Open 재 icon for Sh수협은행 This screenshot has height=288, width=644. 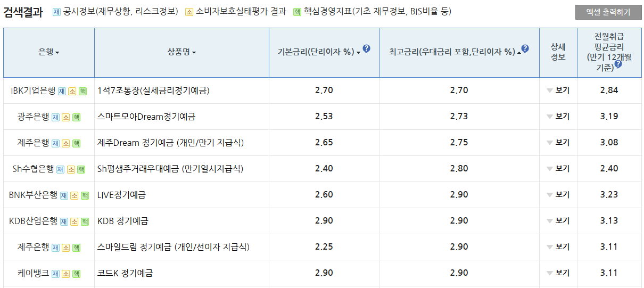(60, 169)
